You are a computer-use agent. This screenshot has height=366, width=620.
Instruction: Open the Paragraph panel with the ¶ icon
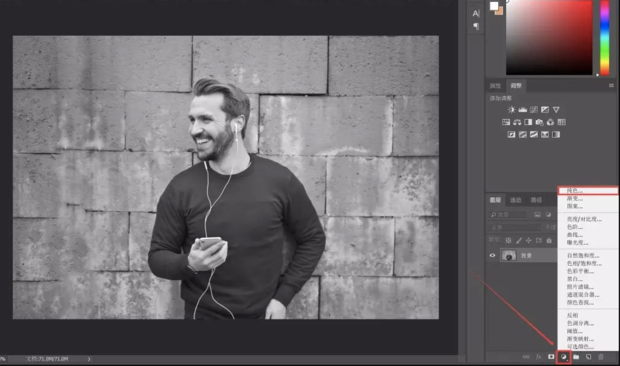click(476, 26)
